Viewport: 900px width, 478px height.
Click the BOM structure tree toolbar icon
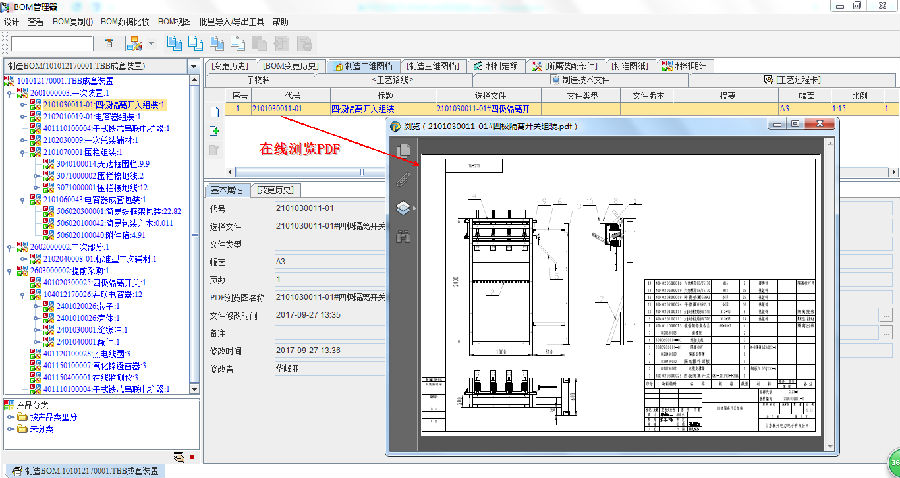coord(133,44)
